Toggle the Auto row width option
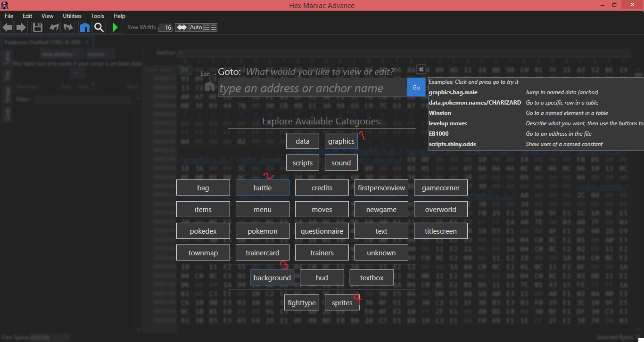The width and height of the screenshot is (644, 342). click(x=196, y=27)
